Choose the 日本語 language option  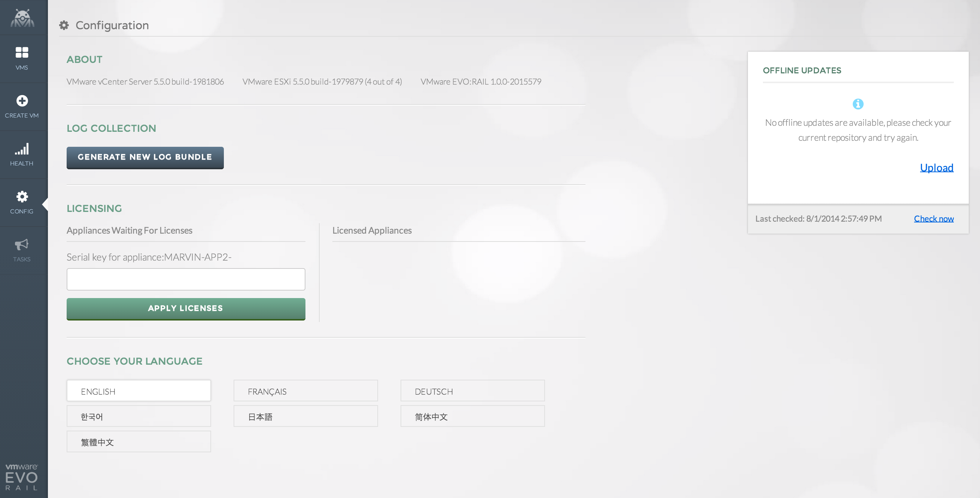click(x=305, y=416)
